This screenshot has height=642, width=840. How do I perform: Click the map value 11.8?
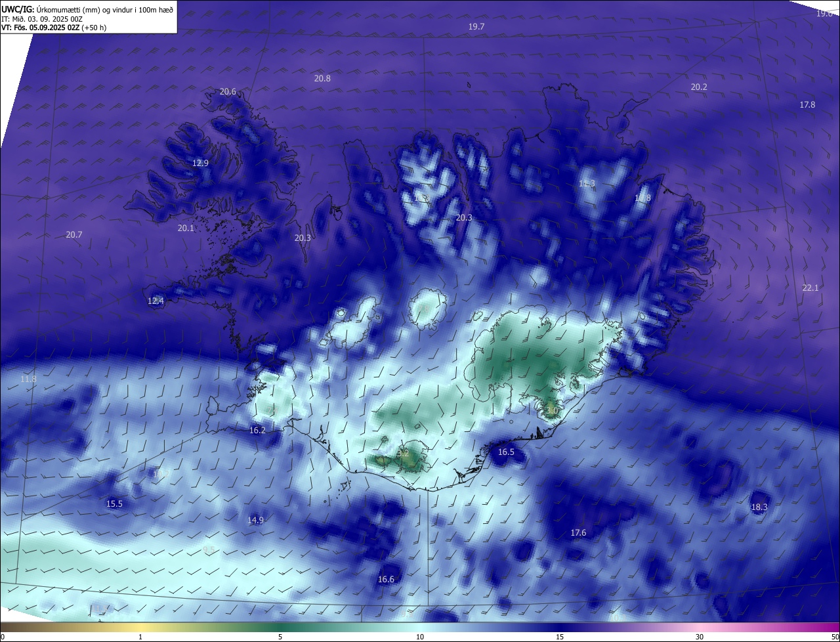pos(28,379)
